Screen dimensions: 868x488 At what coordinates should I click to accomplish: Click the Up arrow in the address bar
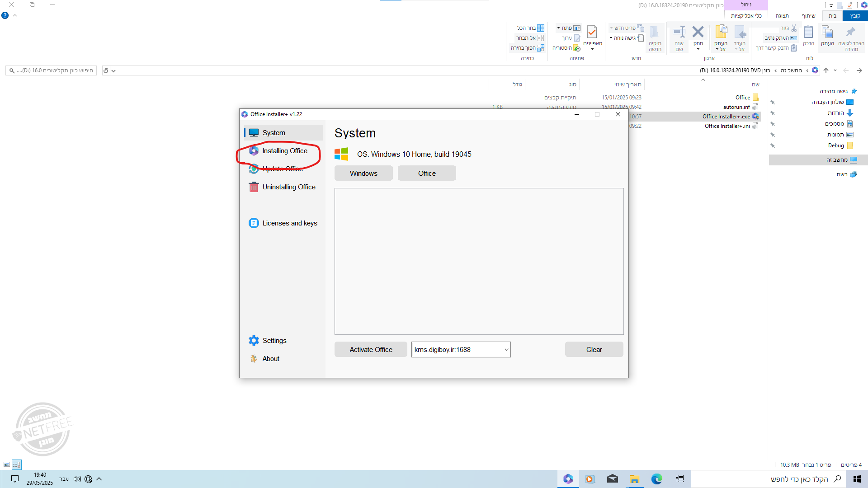[x=826, y=70]
